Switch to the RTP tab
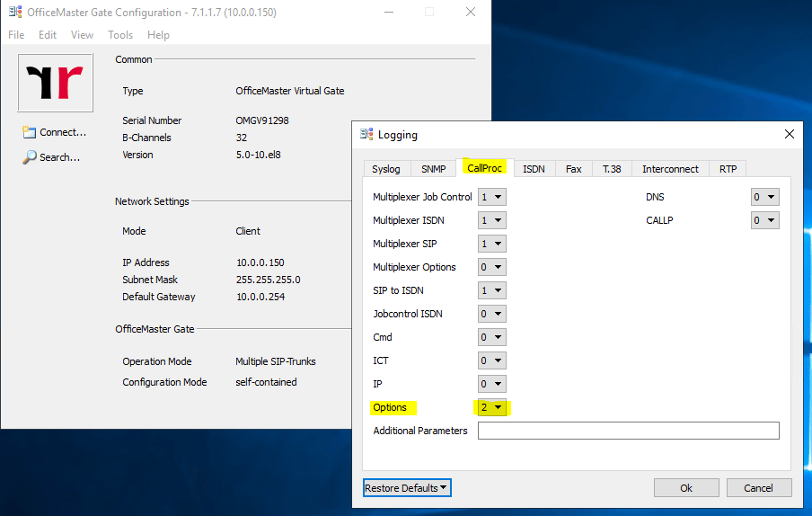The width and height of the screenshot is (812, 516). pos(728,169)
